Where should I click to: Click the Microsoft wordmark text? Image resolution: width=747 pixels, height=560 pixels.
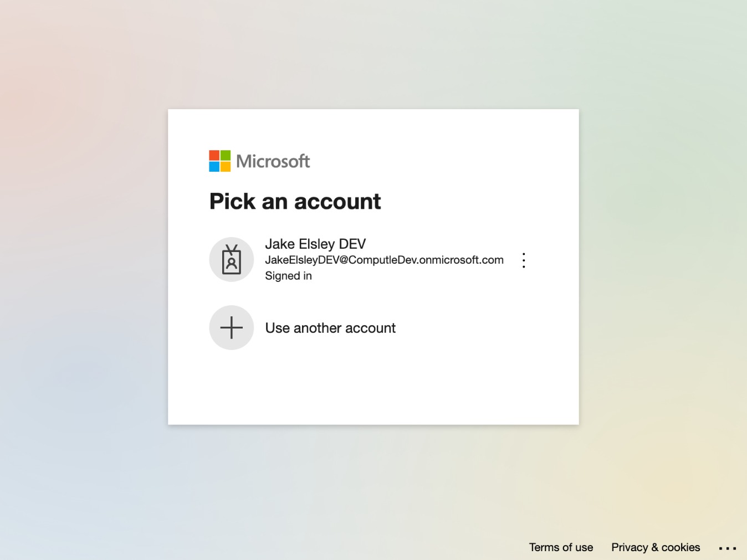pyautogui.click(x=273, y=161)
